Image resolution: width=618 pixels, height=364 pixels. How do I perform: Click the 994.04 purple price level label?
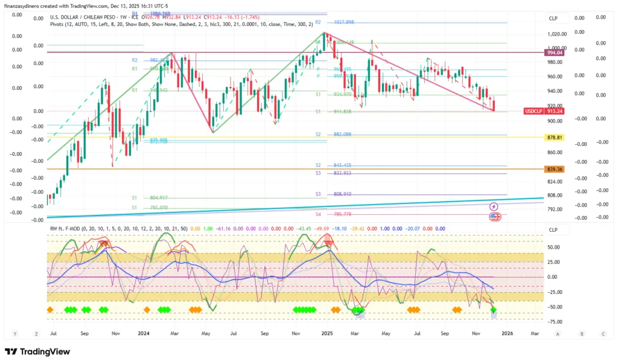click(x=555, y=53)
